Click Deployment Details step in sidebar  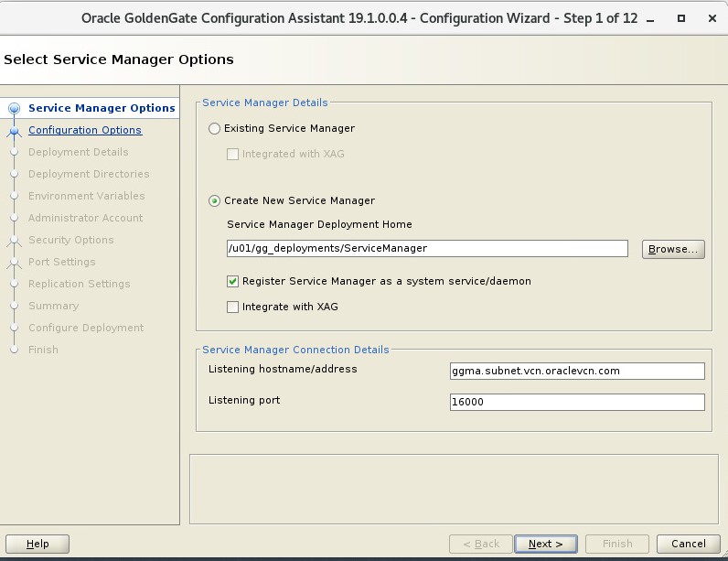[78, 152]
